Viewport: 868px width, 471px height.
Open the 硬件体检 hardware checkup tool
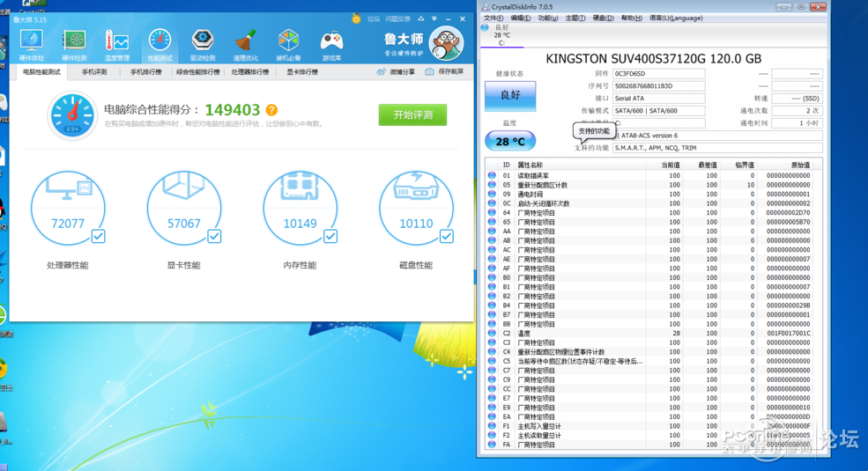pos(32,44)
